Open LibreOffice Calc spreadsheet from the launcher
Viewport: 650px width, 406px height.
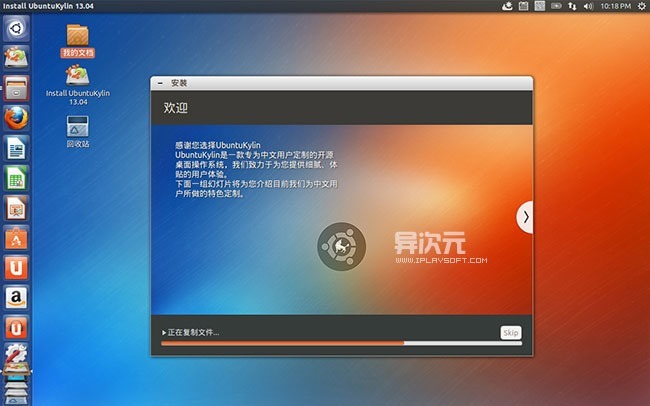pos(16,177)
